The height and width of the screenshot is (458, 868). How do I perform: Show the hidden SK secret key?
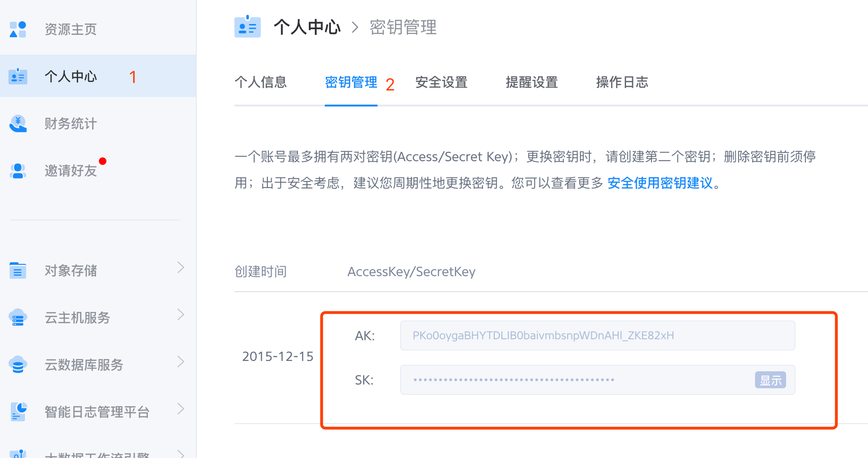point(770,380)
